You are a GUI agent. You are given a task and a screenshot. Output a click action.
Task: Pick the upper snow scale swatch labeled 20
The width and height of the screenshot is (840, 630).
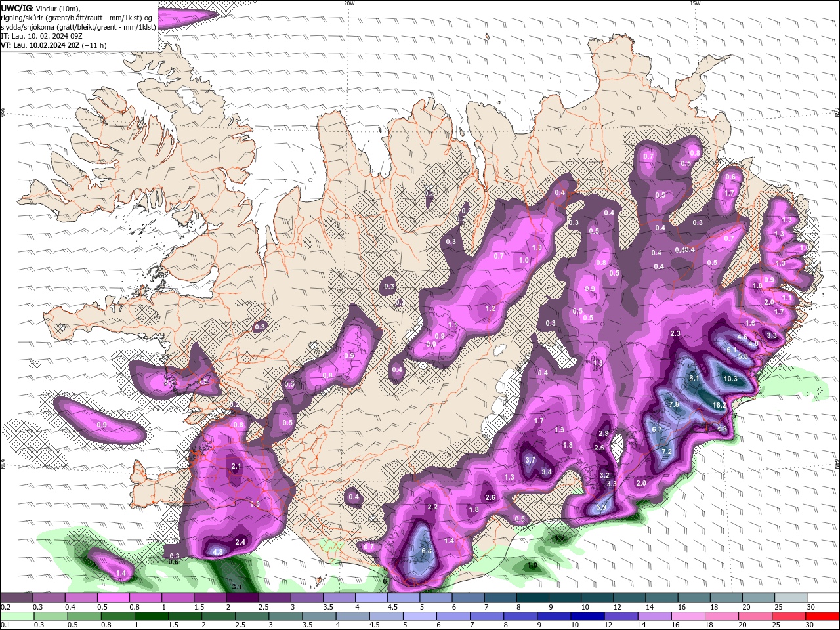759,598
